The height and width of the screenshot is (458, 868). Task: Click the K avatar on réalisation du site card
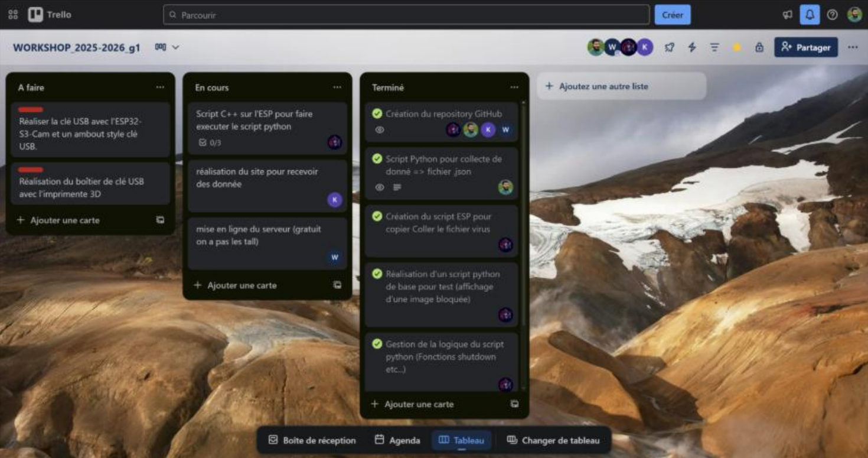(335, 200)
